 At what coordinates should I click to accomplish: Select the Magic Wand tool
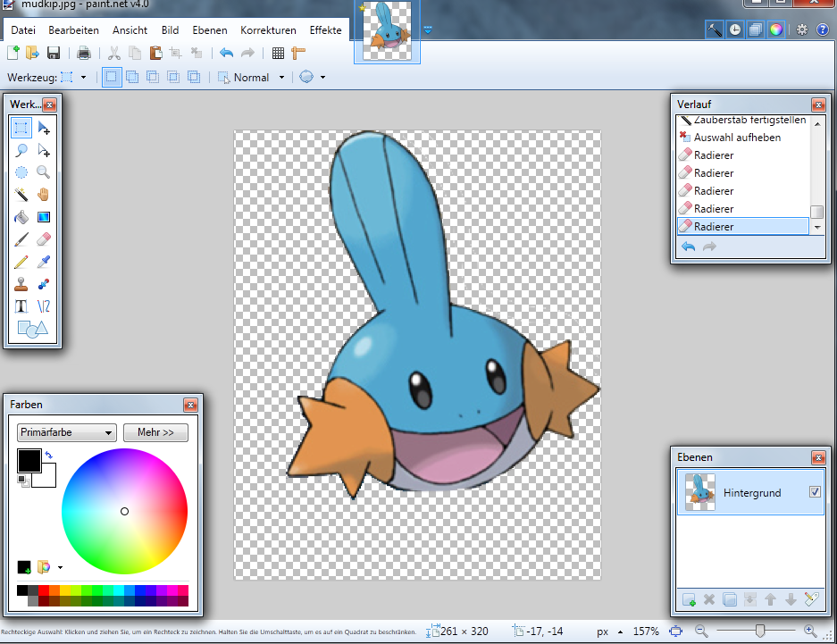click(21, 195)
